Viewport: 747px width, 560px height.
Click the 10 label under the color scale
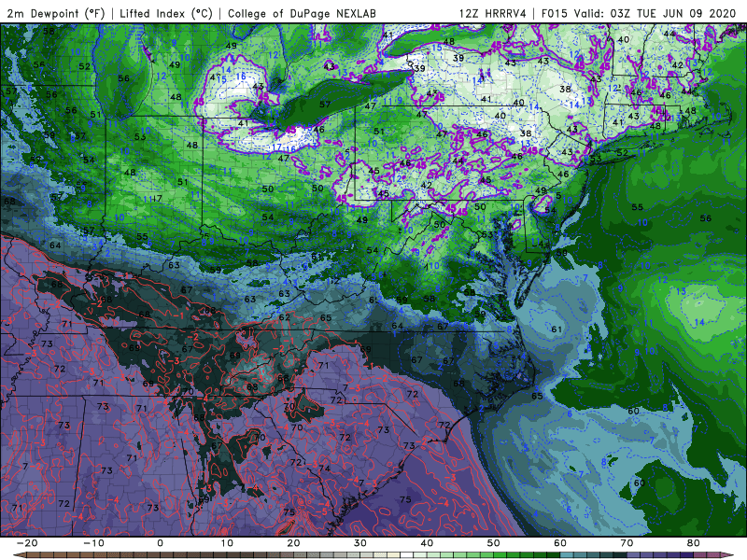(227, 543)
